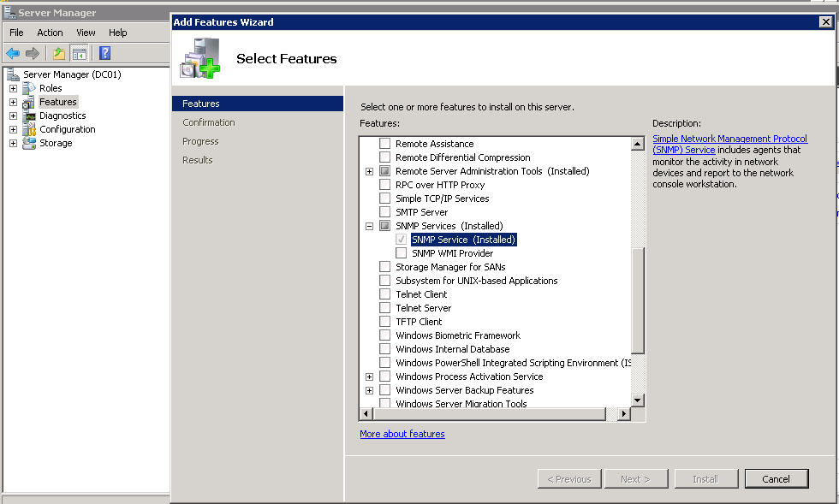Select Windows PowerShell Integrated Scripting Environment row
Viewport: 839px width, 504px height.
tap(513, 363)
